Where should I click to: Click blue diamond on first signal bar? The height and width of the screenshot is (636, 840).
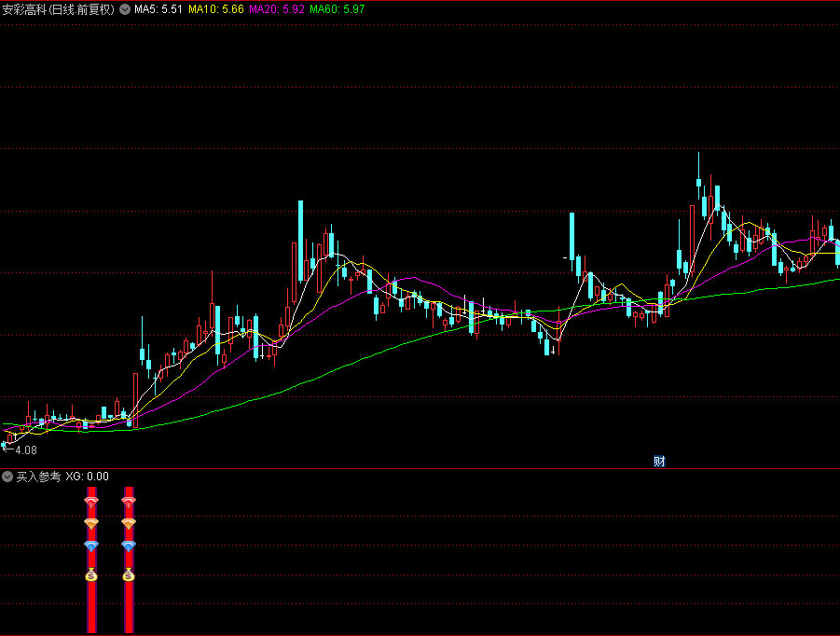(x=91, y=546)
